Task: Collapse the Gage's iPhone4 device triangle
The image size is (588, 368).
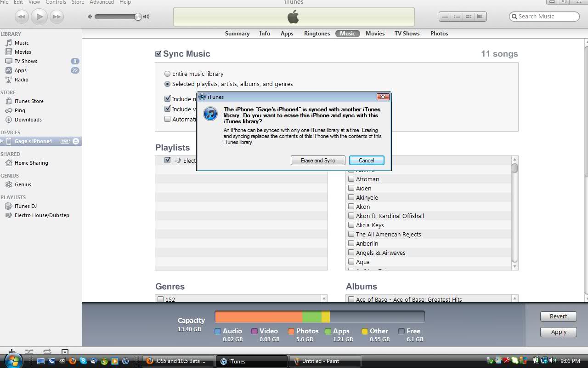Action: point(2,141)
